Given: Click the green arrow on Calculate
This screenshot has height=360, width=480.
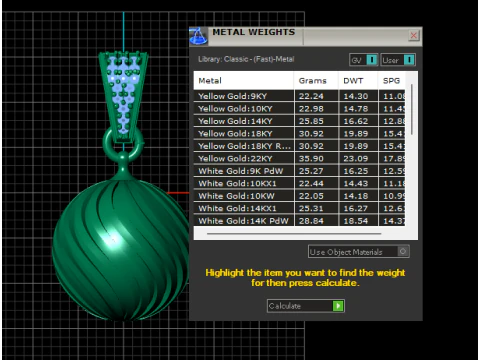Looking at the screenshot, I should (338, 306).
